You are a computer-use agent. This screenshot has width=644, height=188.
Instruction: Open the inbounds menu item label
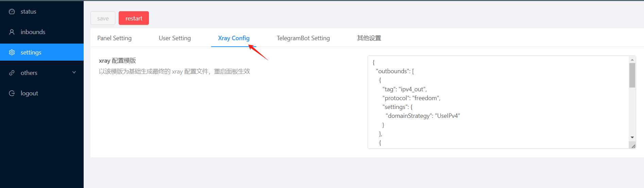pos(33,32)
